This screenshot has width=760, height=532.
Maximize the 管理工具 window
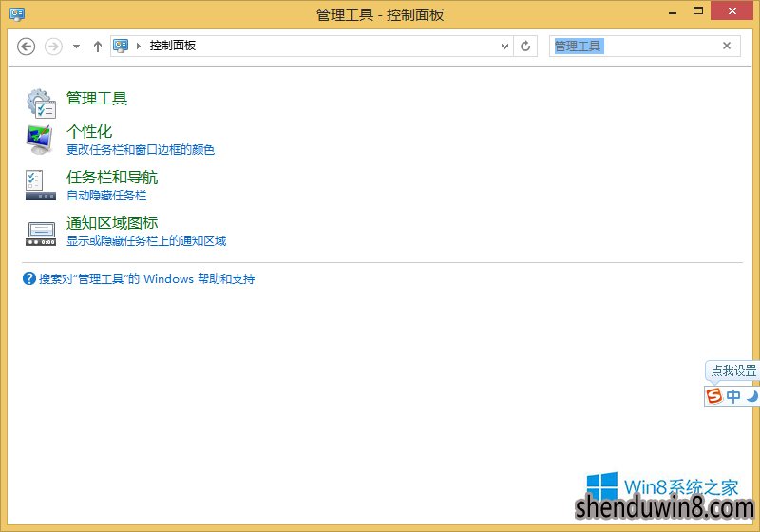pyautogui.click(x=698, y=10)
